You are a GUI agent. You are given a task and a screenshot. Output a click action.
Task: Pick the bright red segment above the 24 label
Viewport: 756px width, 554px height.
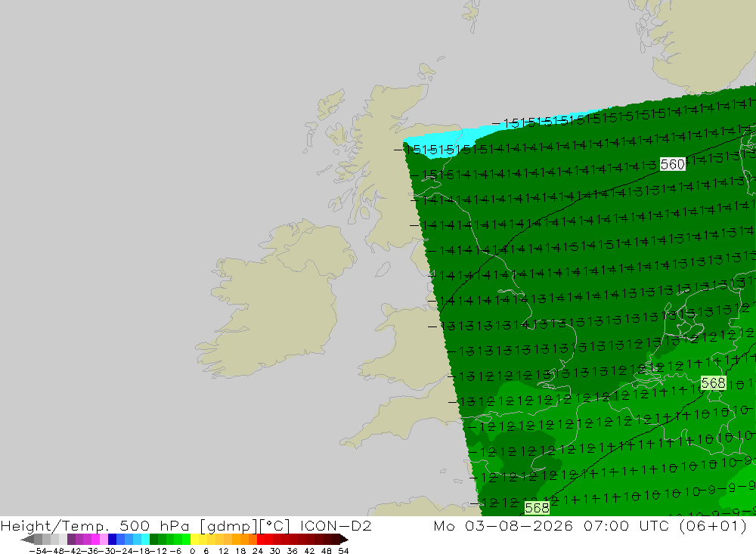pos(261,539)
